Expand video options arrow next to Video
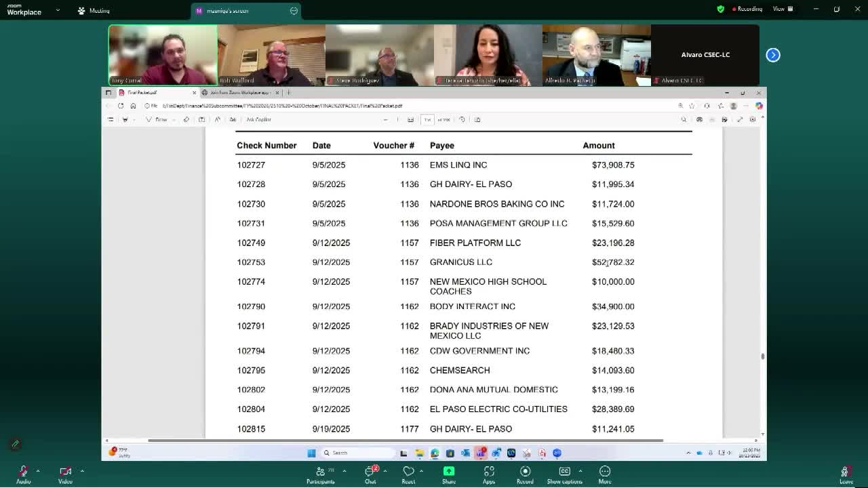The width and height of the screenshot is (868, 488). (x=82, y=470)
